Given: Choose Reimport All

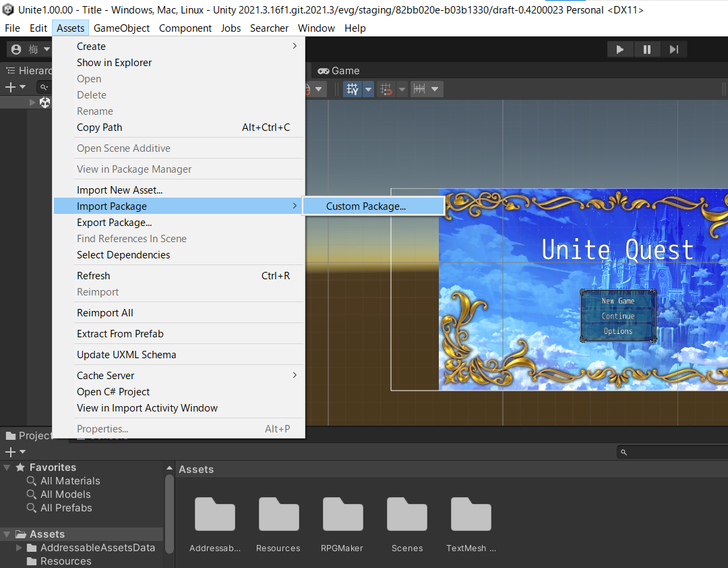Looking at the screenshot, I should 179,313.
